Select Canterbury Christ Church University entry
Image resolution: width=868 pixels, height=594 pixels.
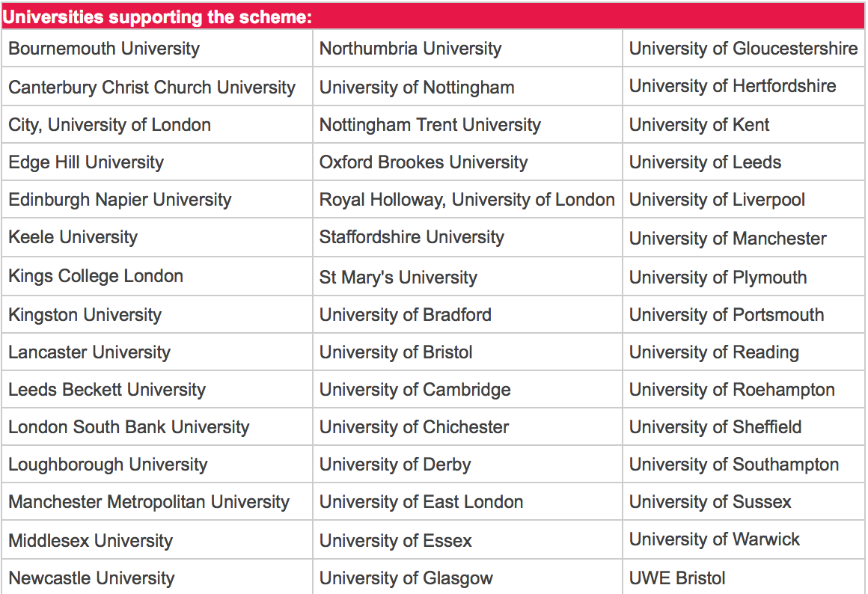152,88
